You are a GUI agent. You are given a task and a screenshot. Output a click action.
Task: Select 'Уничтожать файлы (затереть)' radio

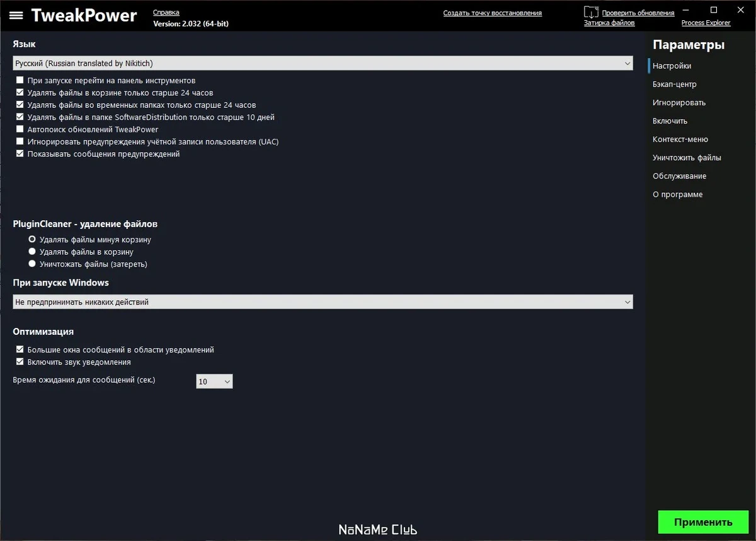32,264
